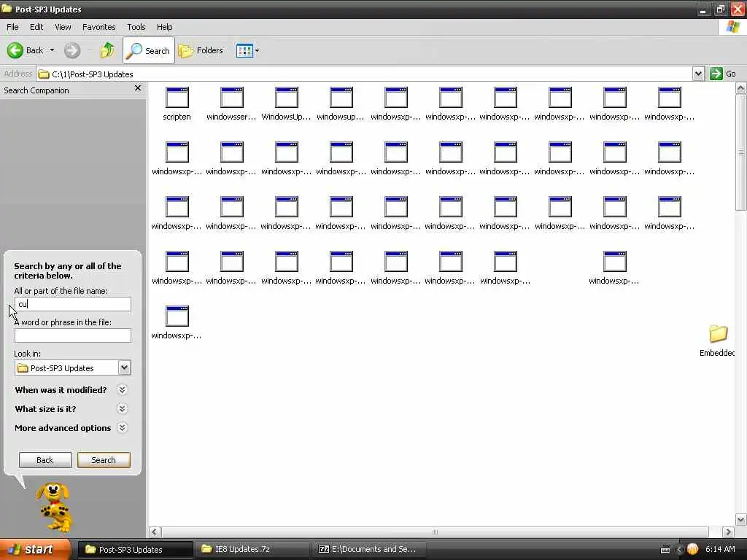Click the Search button in Search Companion

(x=104, y=460)
